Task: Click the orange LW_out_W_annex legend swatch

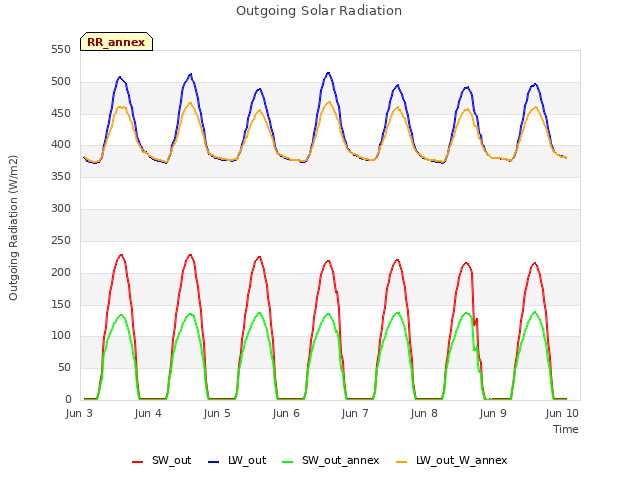Action: coord(402,462)
